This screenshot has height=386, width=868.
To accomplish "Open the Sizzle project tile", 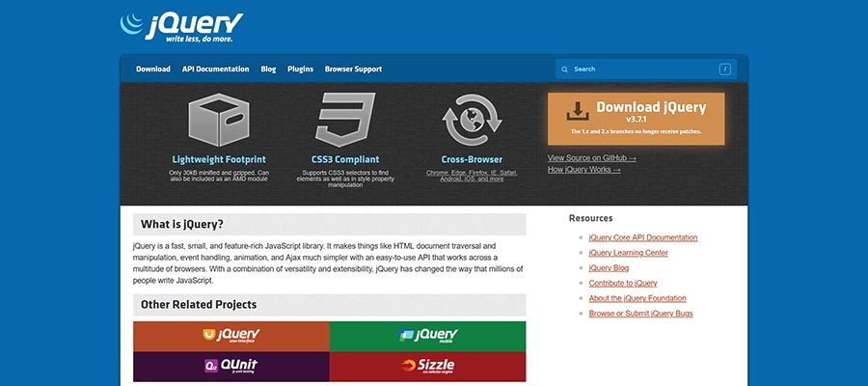I will point(427,366).
